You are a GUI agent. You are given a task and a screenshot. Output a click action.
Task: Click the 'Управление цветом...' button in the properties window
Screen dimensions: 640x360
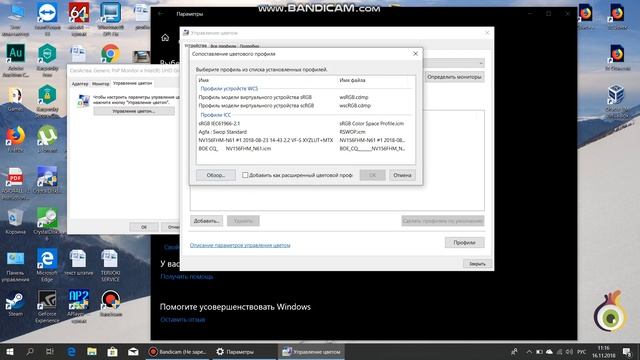tap(134, 111)
